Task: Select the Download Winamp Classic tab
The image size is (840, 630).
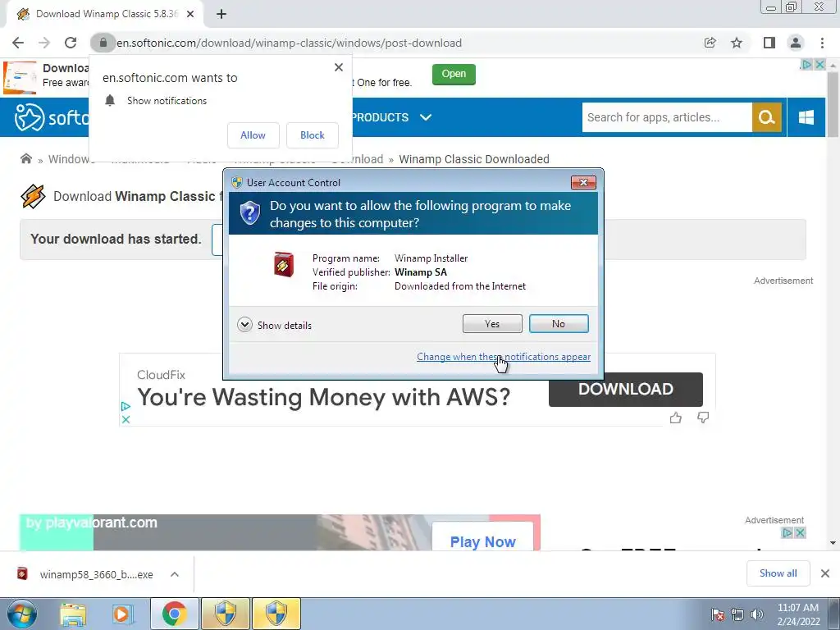Action: click(x=104, y=14)
